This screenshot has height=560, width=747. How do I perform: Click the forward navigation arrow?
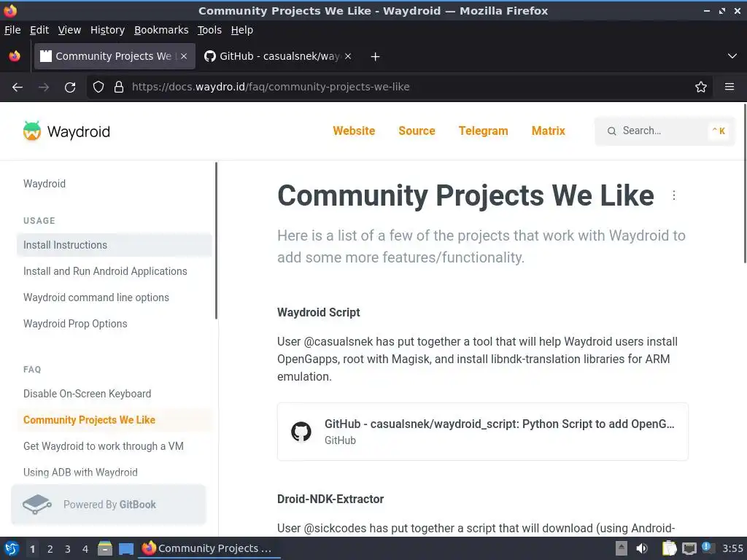[43, 87]
